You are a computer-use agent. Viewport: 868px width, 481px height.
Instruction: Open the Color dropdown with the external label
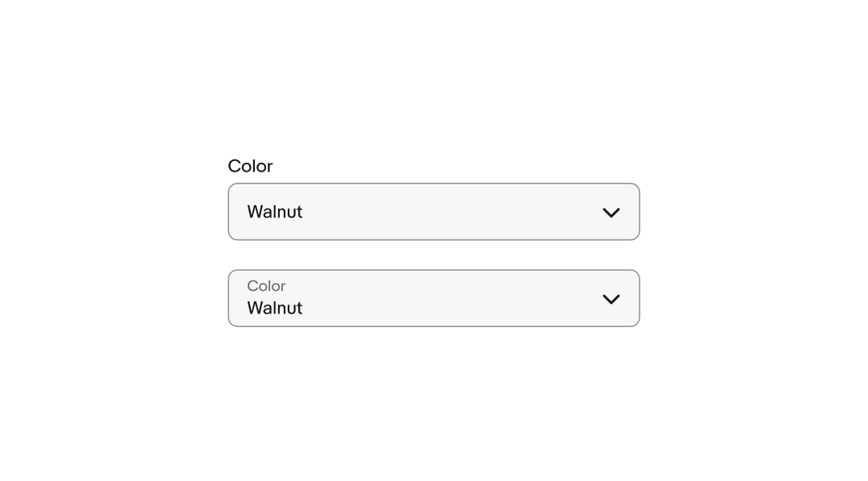point(434,212)
